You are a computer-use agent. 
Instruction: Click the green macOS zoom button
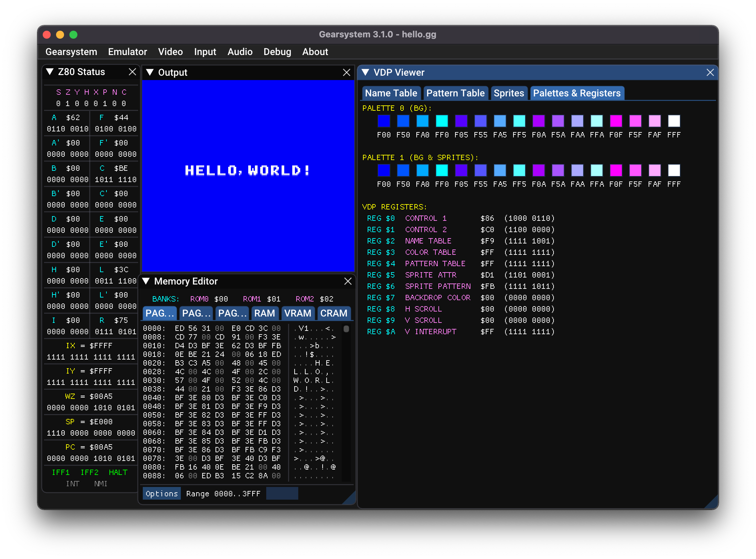(73, 34)
